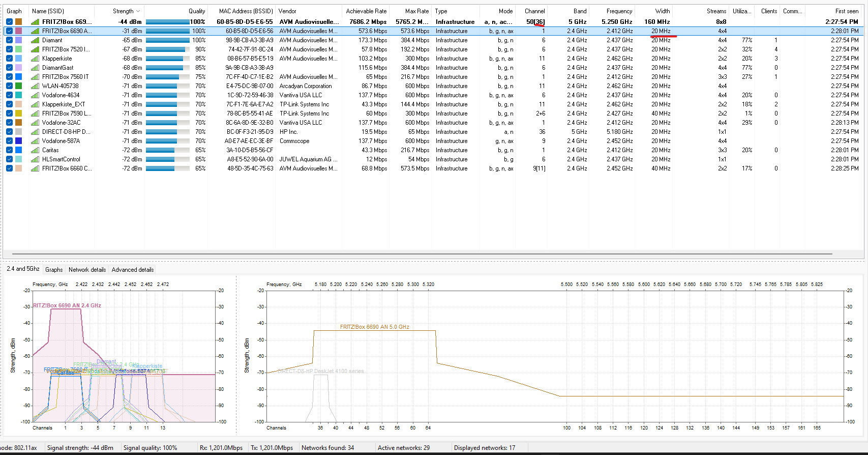
Task: Click the '7686.2 Mbps' achievable rate cell
Action: [368, 22]
